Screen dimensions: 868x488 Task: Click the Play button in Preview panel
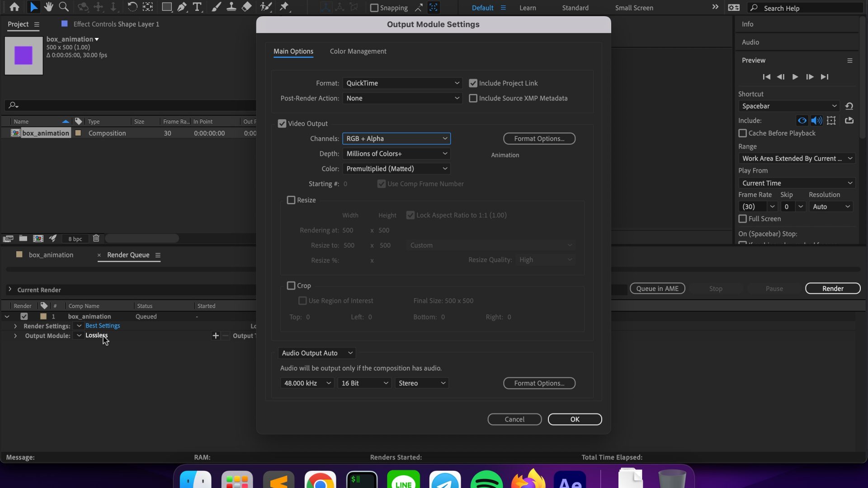pos(795,77)
